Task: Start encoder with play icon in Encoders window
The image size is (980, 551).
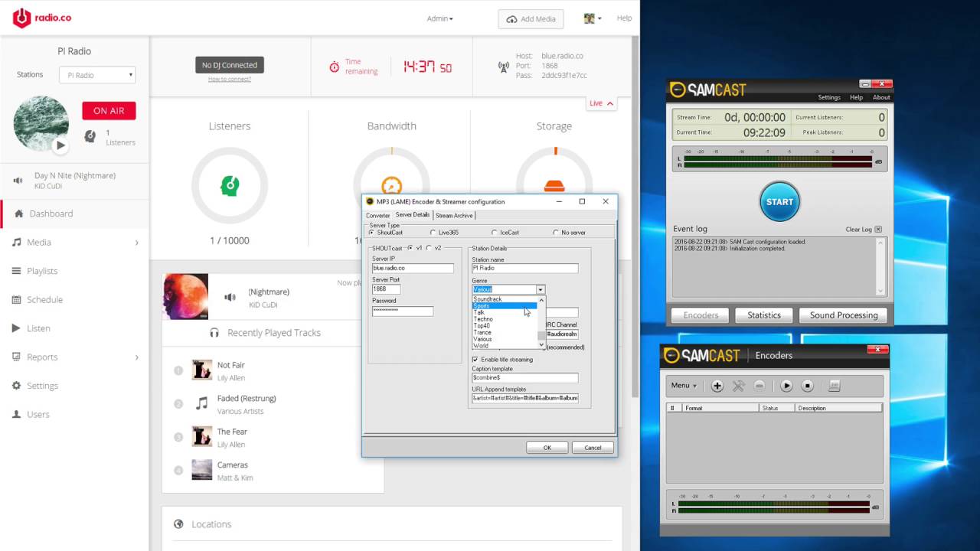Action: click(786, 386)
